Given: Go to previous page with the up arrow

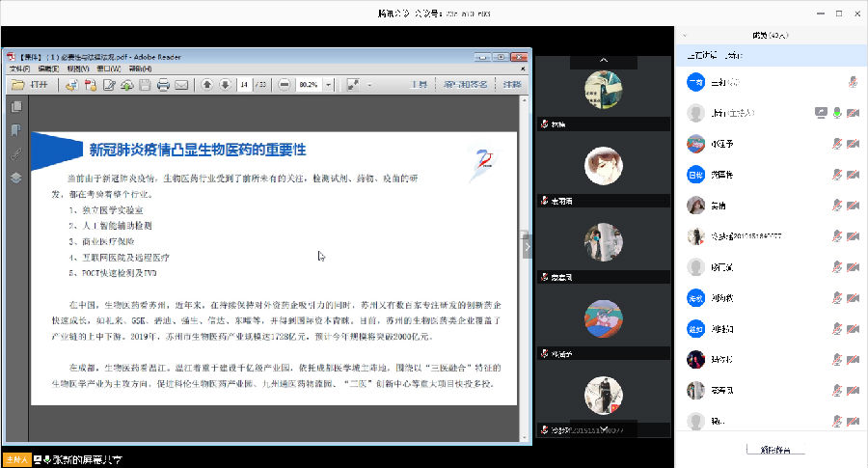Looking at the screenshot, I should (x=206, y=85).
